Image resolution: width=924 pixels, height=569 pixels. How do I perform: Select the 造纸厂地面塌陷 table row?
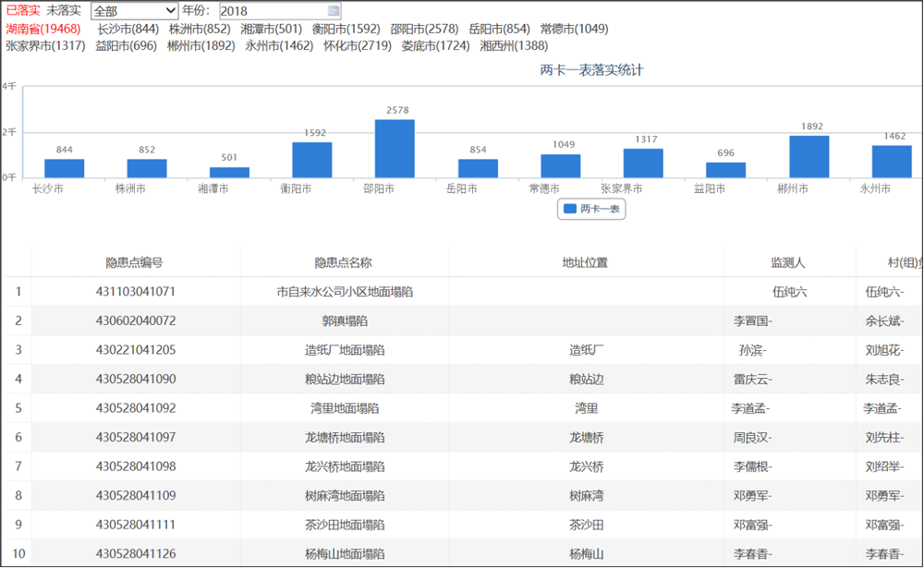(344, 351)
